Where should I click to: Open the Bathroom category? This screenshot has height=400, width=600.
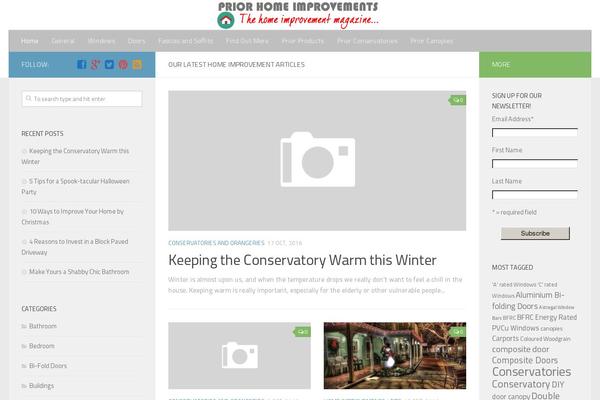pos(43,326)
